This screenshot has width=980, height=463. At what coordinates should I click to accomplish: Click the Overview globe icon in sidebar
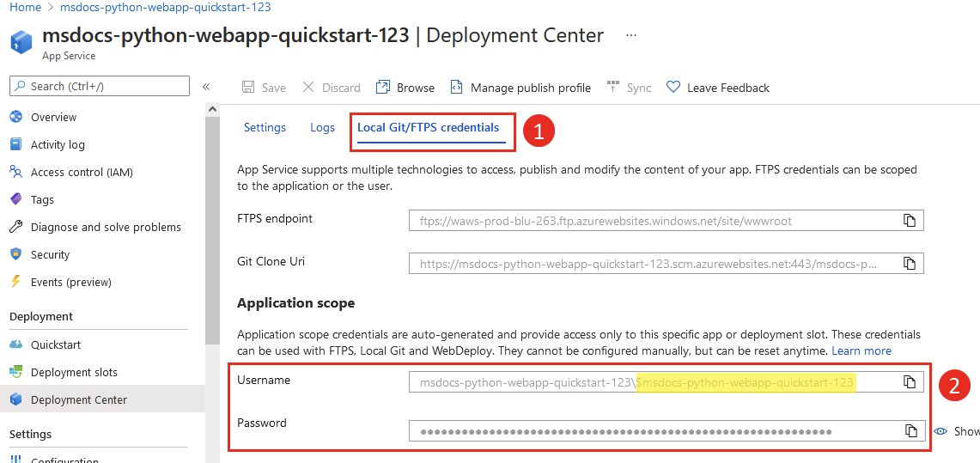coord(16,117)
